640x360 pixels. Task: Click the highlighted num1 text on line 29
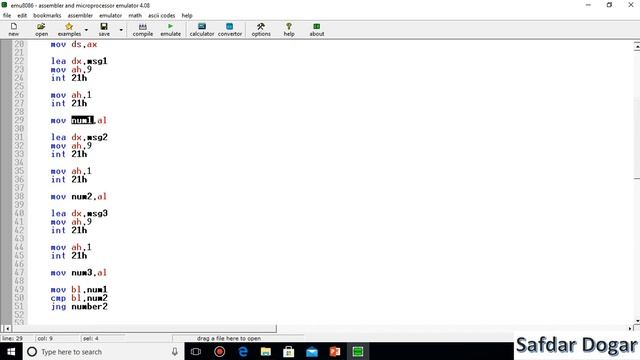coord(83,120)
